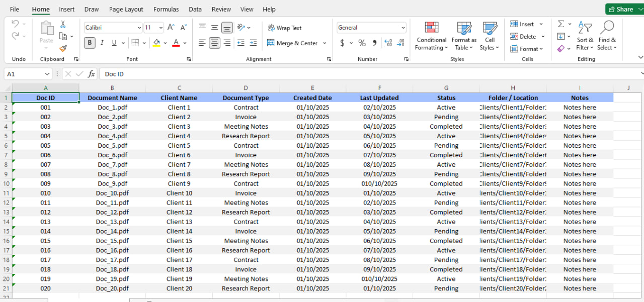Viewport: 644px width, 302px height.
Task: Apply italic formatting
Action: [102, 43]
